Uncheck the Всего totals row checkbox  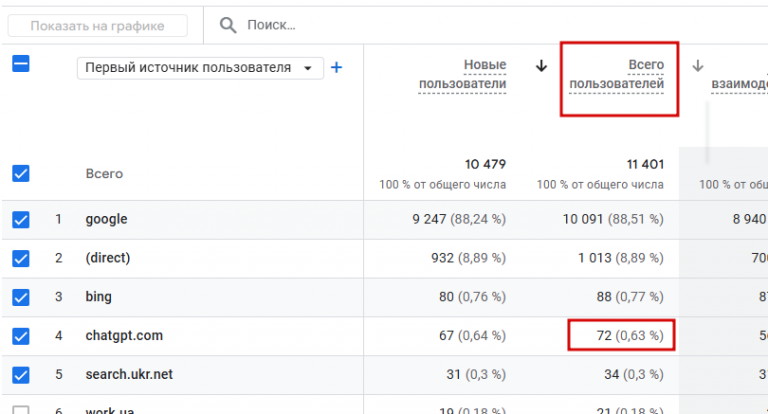(20, 173)
